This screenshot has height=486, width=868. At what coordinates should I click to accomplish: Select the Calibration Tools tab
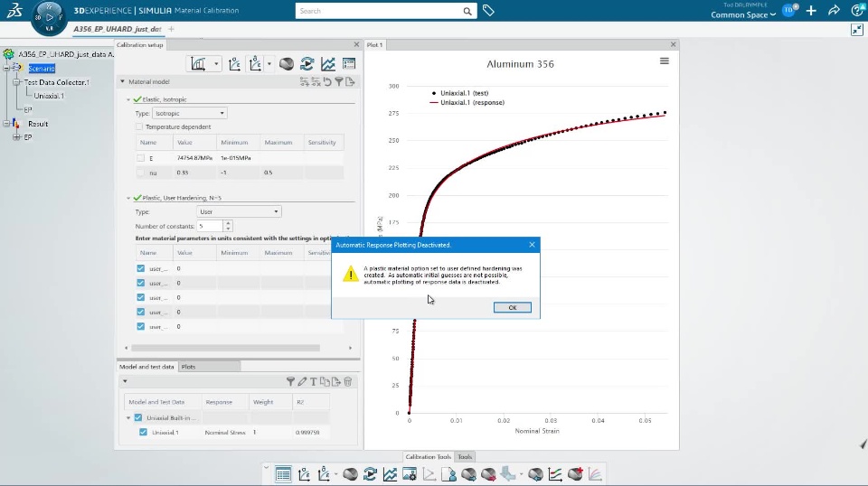428,457
